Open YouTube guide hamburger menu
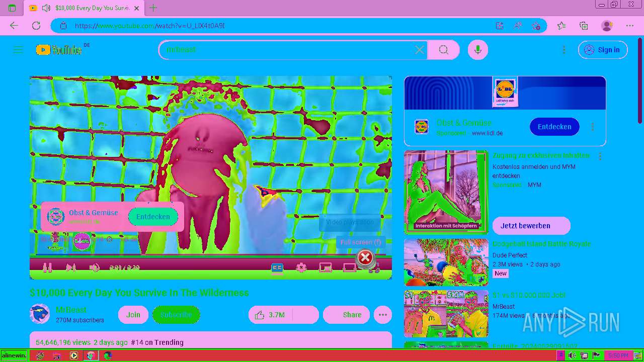 click(18, 50)
